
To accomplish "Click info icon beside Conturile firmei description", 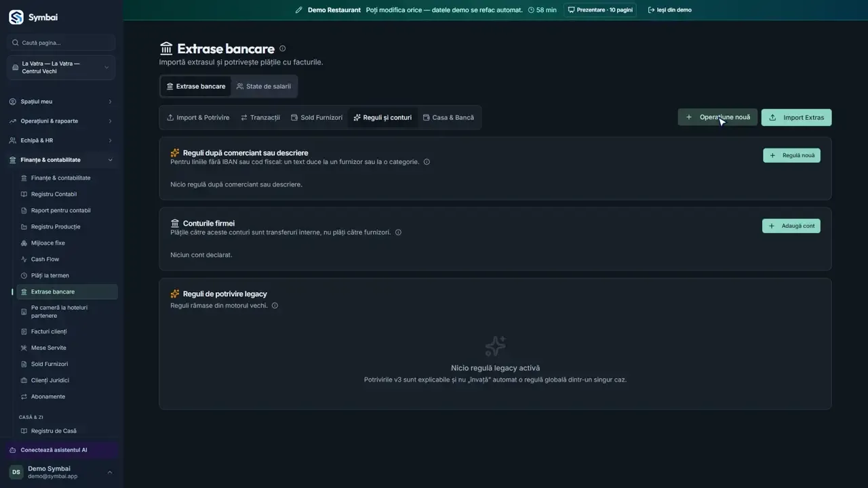I will [398, 232].
